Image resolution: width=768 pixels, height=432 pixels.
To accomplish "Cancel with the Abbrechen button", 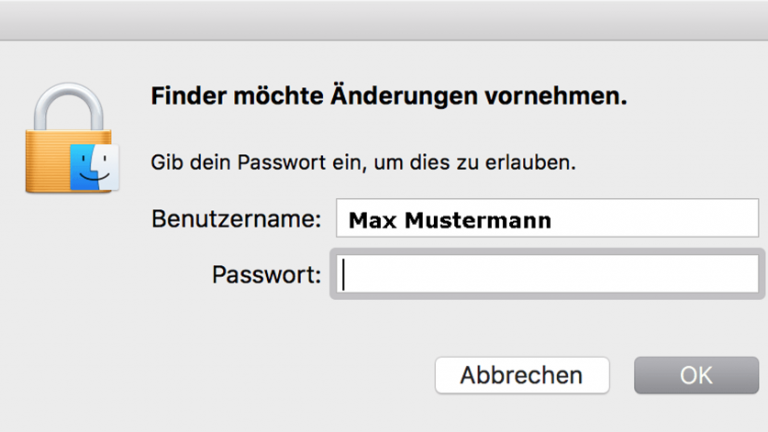I will click(521, 375).
